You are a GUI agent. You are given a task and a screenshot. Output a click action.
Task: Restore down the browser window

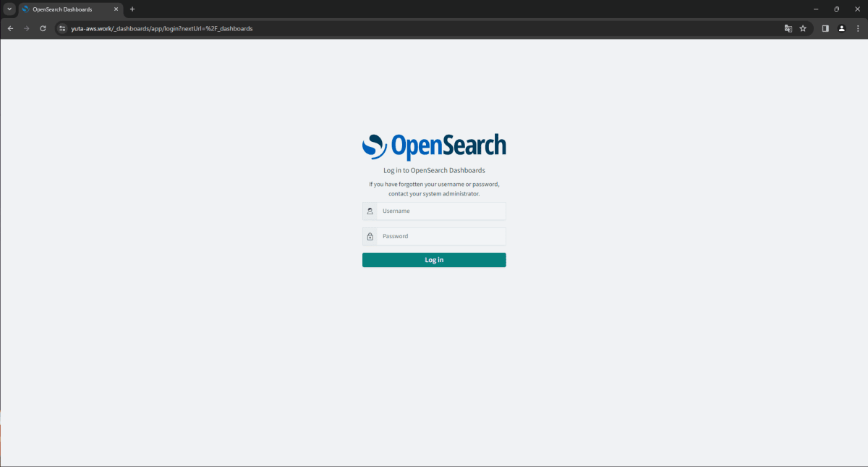pyautogui.click(x=837, y=9)
